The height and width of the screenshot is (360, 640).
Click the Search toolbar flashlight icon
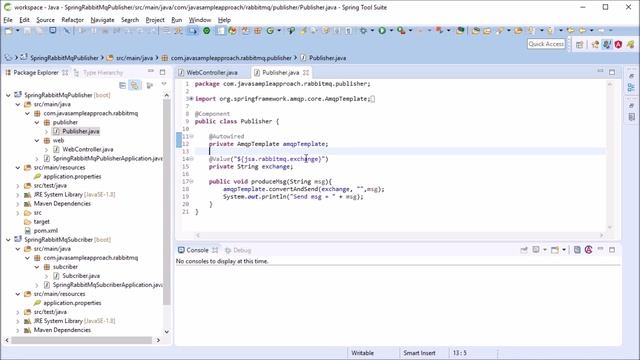point(500,31)
